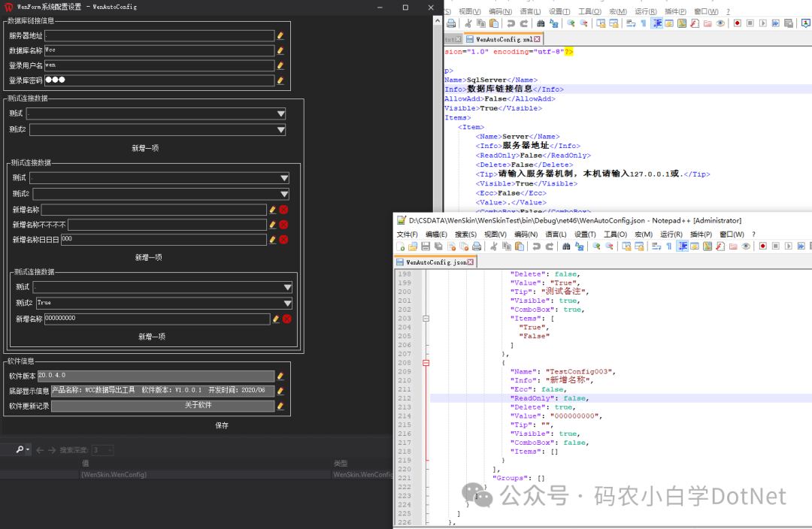
Task: Click the record macro button in JSON Notepad++ toolbar
Action: pyautogui.click(x=762, y=246)
